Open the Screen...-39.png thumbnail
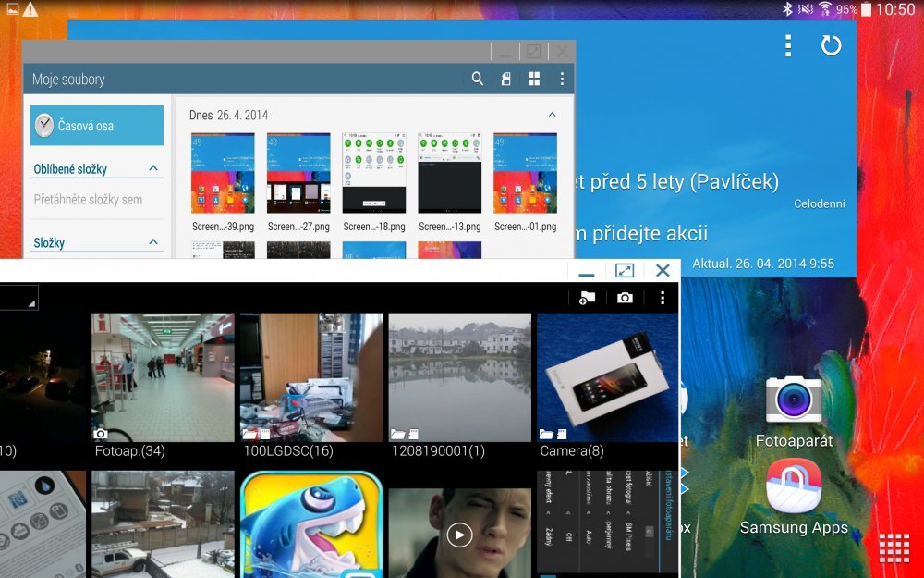924x578 pixels. point(223,172)
